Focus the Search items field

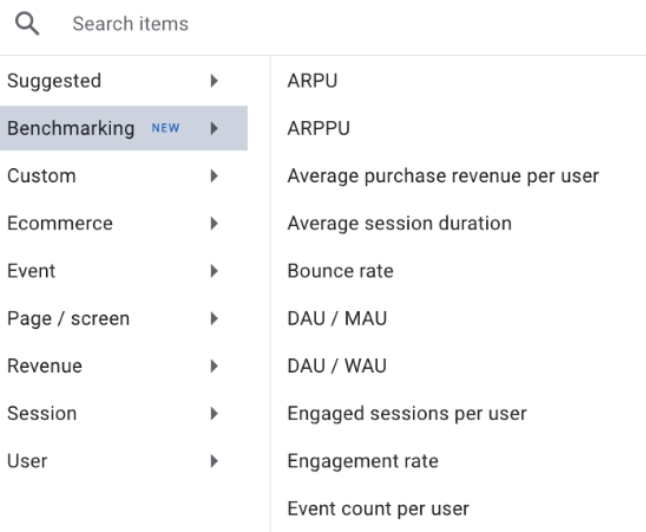pos(130,24)
